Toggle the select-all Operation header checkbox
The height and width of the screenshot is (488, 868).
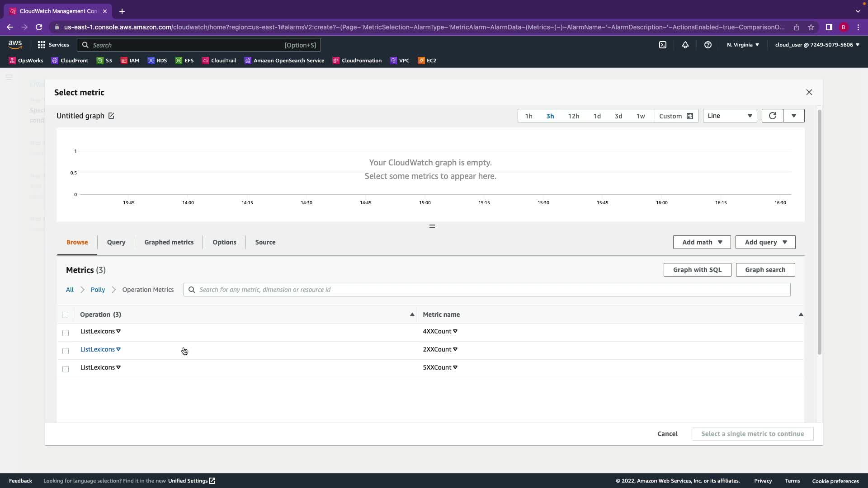(65, 315)
